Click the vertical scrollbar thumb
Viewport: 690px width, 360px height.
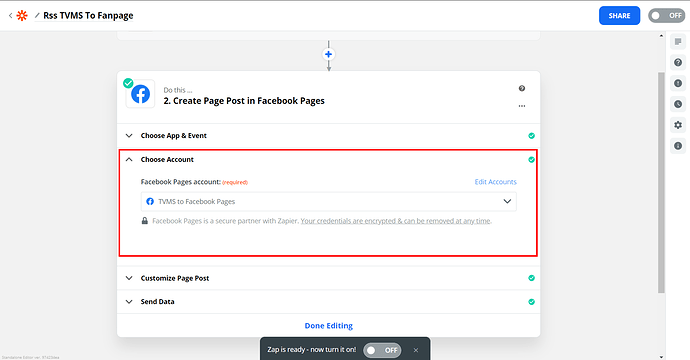click(x=661, y=183)
